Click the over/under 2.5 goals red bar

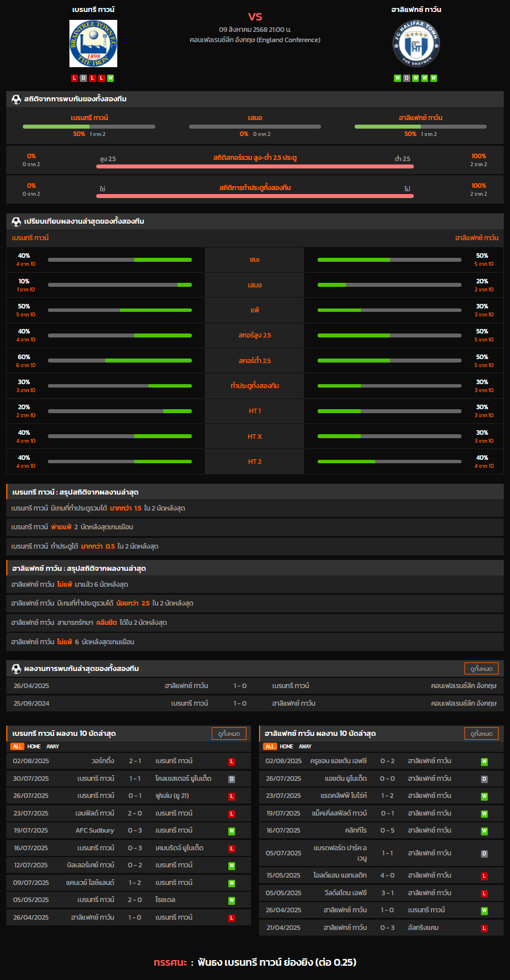click(x=255, y=166)
